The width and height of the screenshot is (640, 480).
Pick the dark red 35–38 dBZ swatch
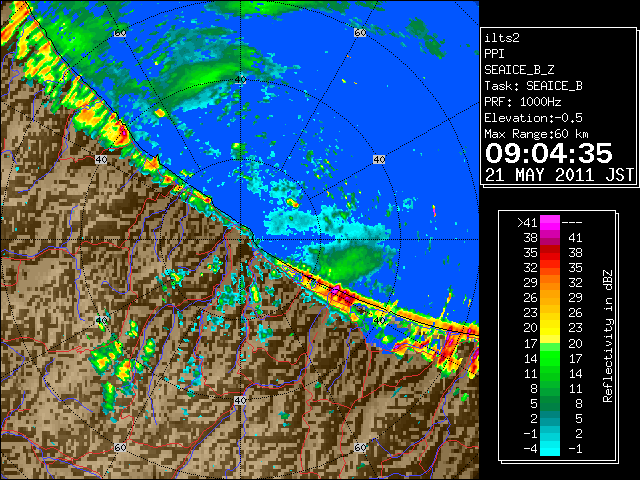click(550, 253)
